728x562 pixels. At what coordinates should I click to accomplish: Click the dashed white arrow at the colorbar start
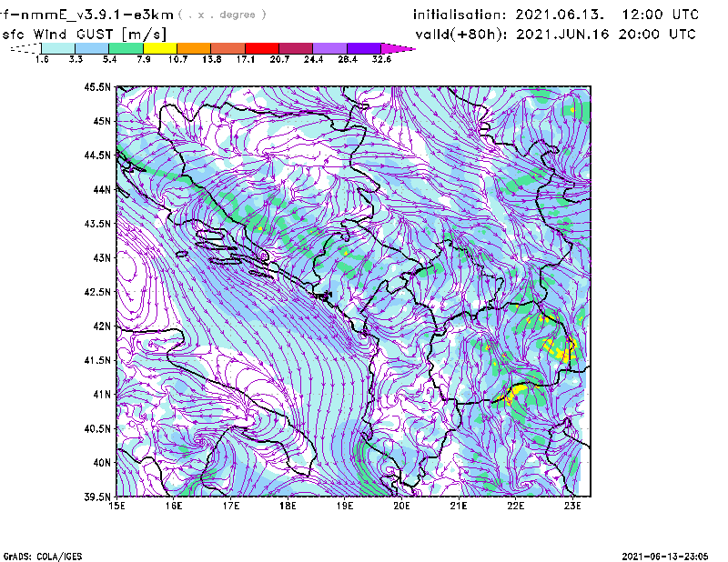pyautogui.click(x=25, y=48)
